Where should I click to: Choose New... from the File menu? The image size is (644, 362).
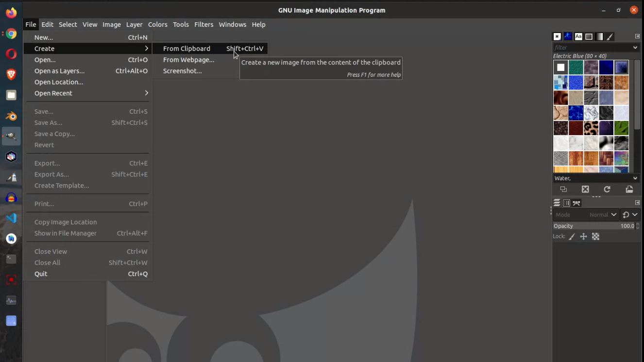89,37
